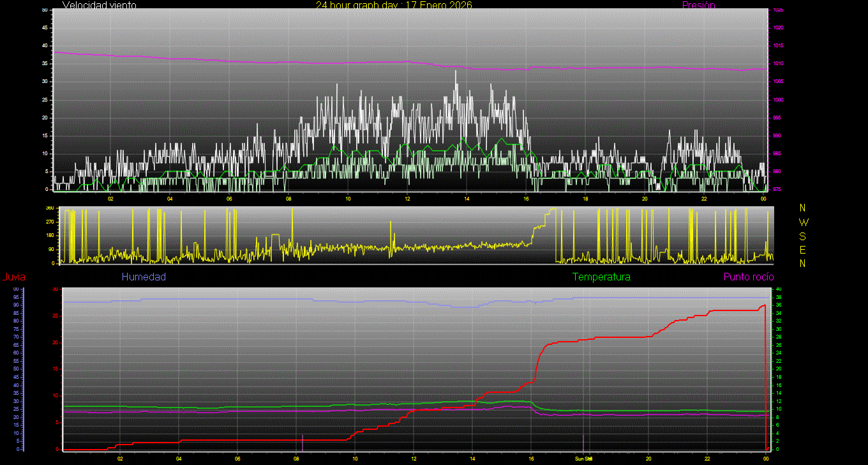Click the '180' wind direction axis tick

(x=49, y=236)
